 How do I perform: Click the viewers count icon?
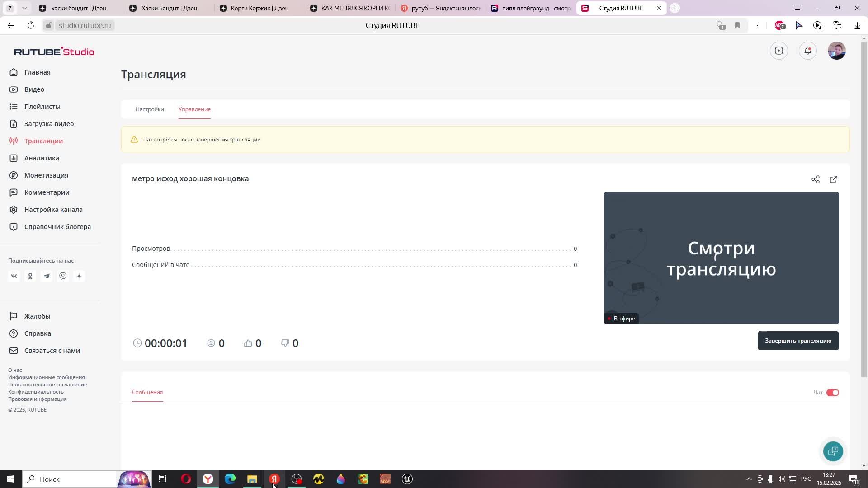point(211,343)
